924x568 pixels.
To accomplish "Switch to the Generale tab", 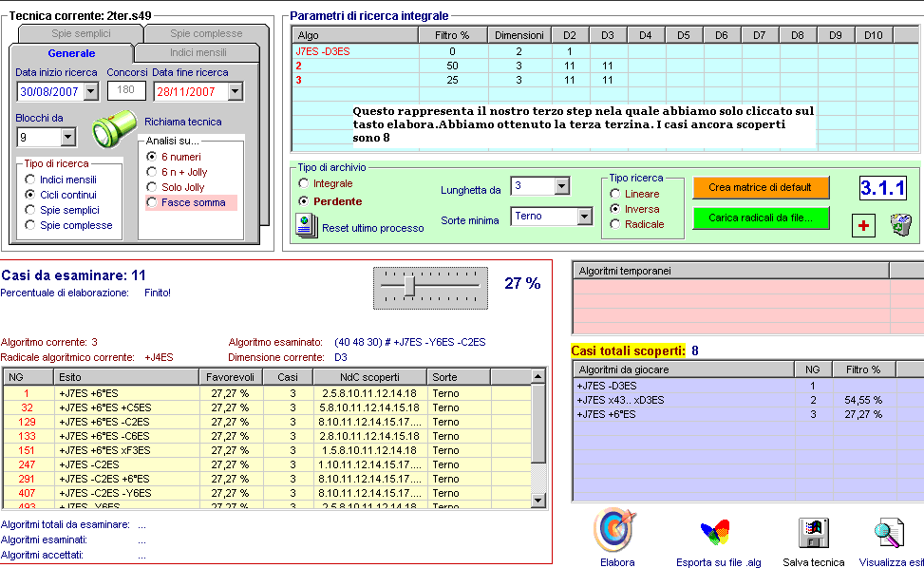I will (x=71, y=53).
